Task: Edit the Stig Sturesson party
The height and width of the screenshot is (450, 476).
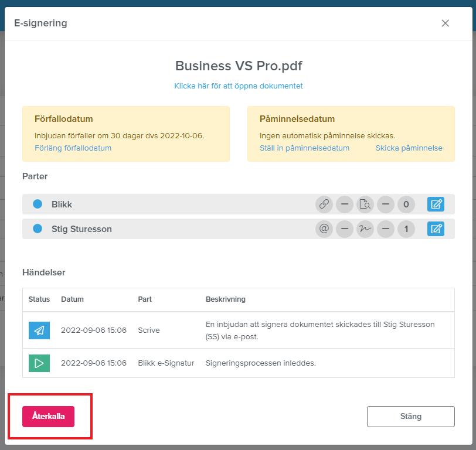Action: (436, 229)
